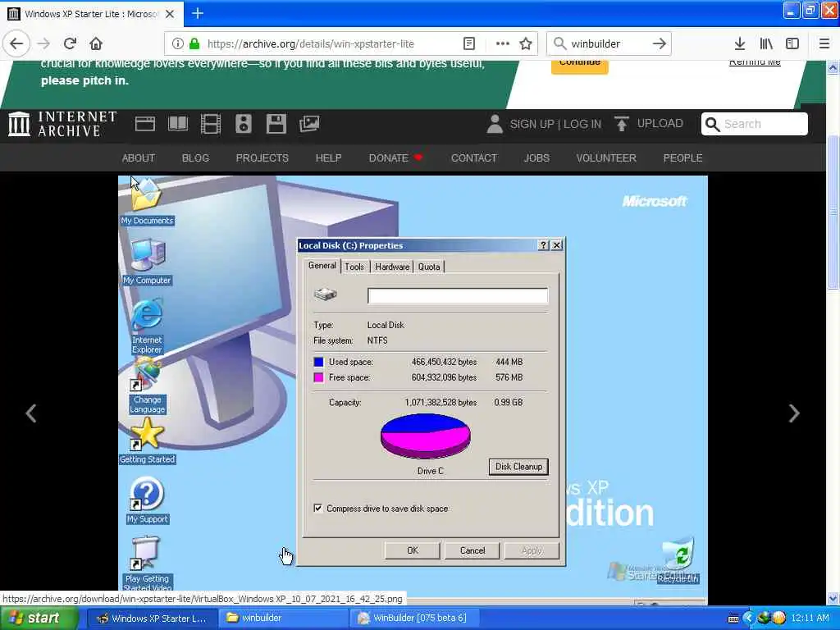This screenshot has width=840, height=630.
Task: Open the PROJECTS menu item
Action: (x=262, y=158)
